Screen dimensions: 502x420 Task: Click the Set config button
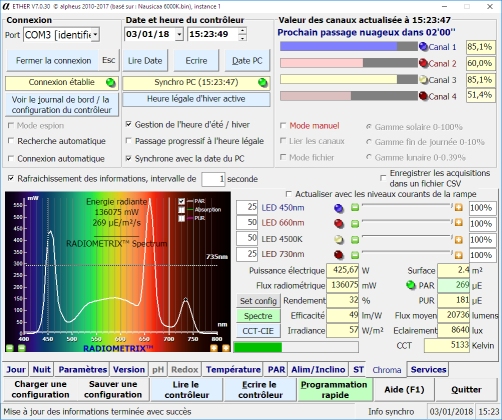258,301
